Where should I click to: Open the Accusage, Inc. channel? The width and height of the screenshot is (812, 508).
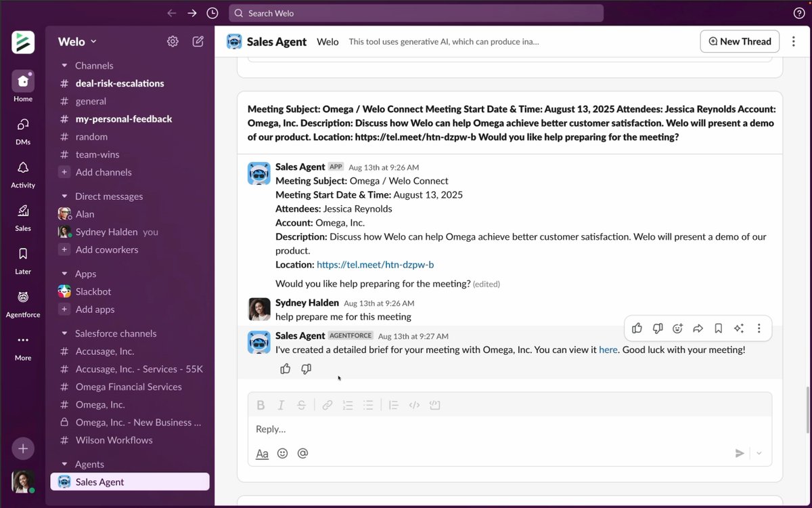pos(130,351)
